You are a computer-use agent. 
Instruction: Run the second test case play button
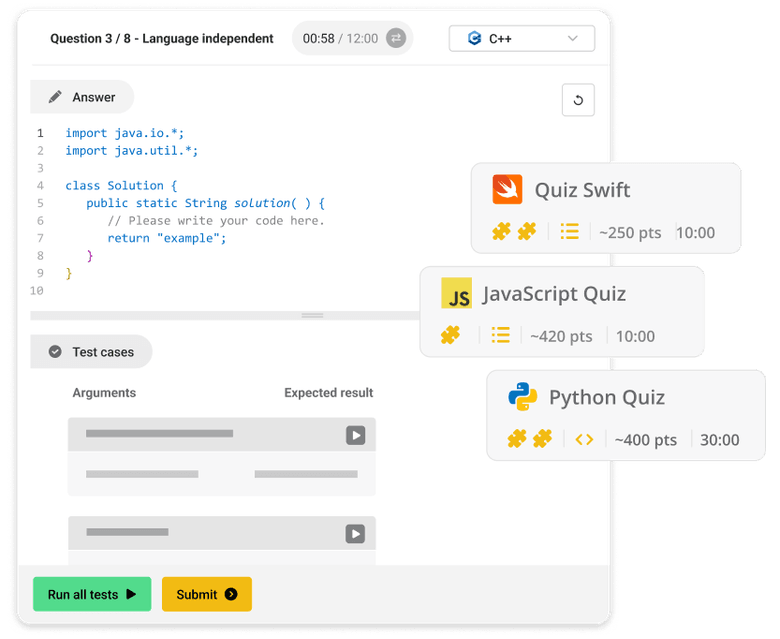(x=355, y=534)
